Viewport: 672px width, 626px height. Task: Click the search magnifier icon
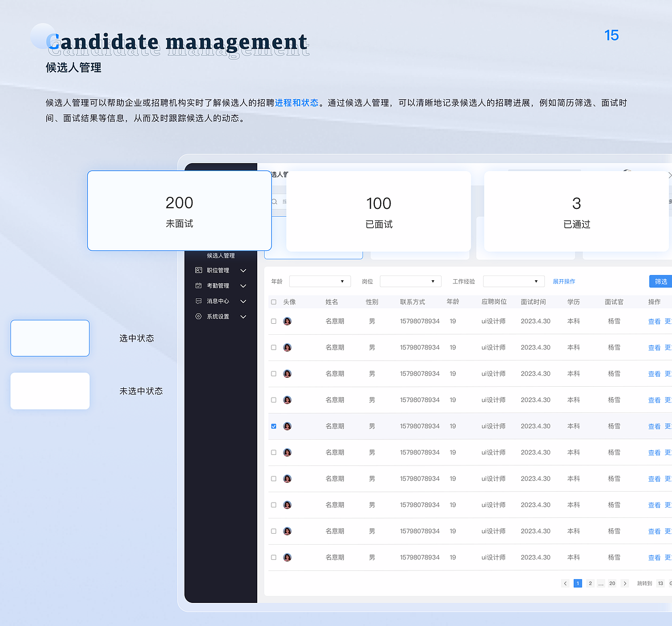click(274, 201)
